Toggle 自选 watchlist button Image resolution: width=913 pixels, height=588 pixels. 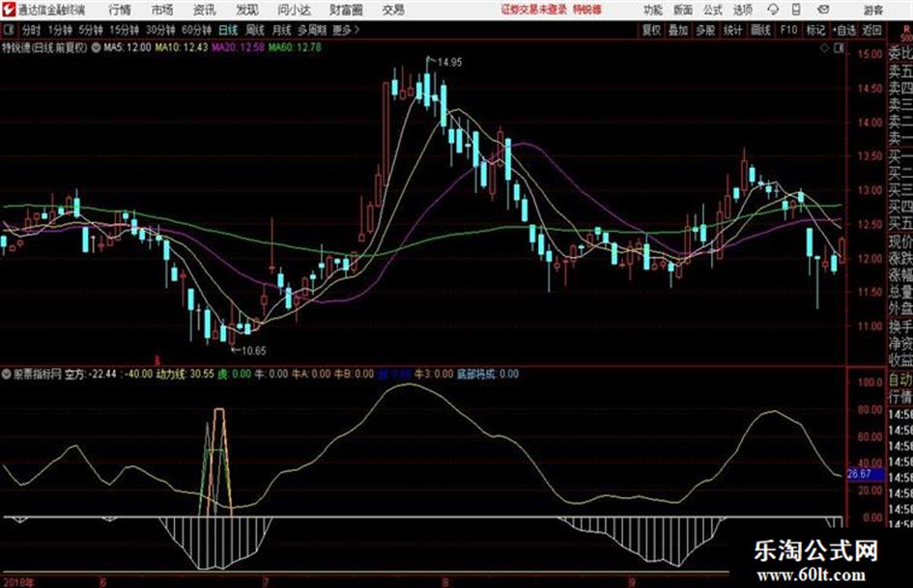pos(844,30)
